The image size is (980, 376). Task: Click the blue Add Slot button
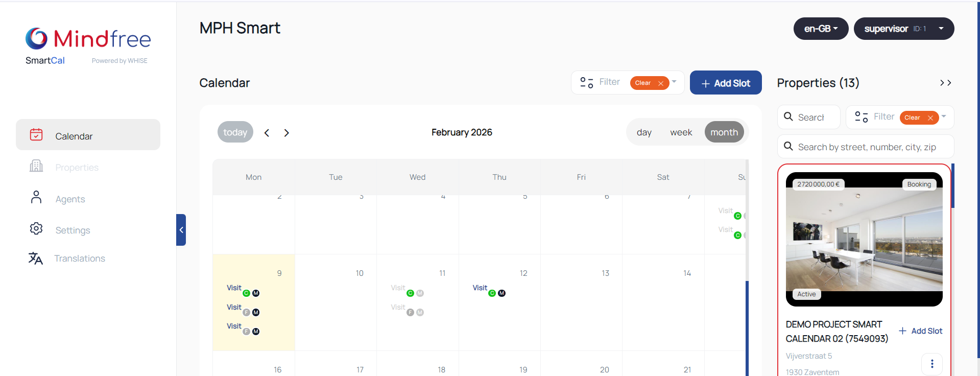pos(726,83)
